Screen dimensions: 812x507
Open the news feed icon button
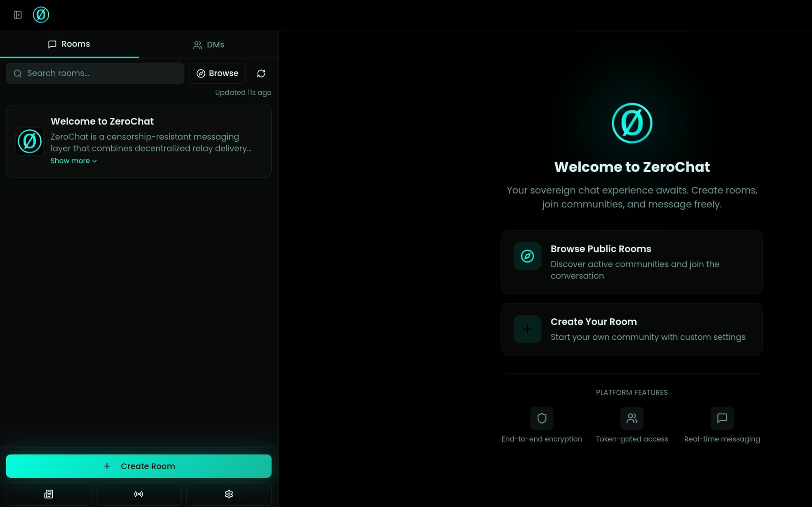[49, 494]
